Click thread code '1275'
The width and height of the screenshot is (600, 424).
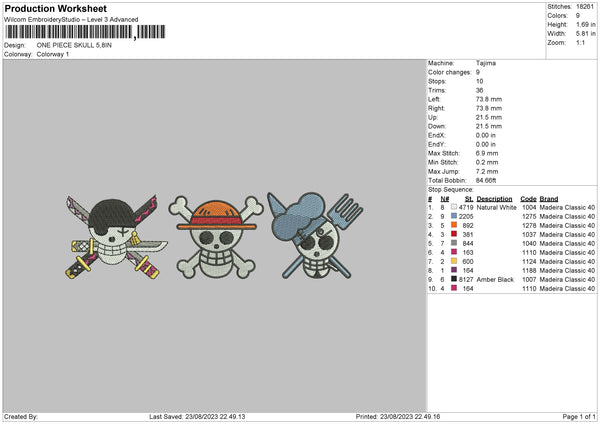tap(529, 216)
